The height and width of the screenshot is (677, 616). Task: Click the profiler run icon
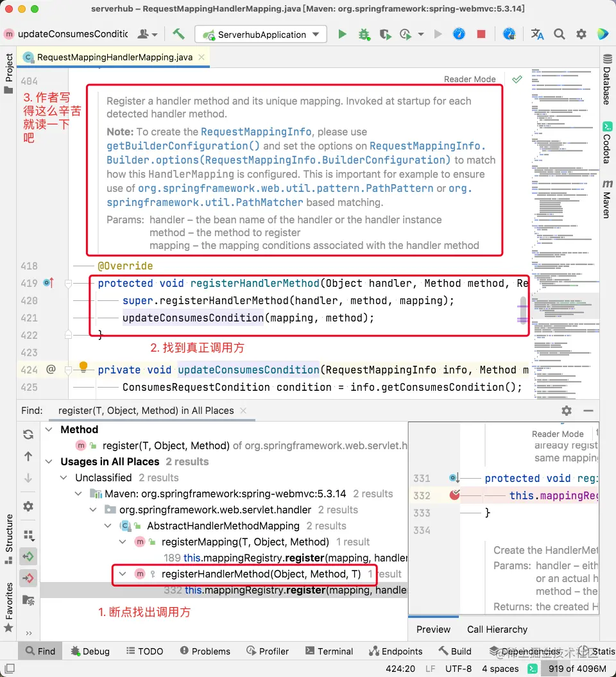click(406, 34)
